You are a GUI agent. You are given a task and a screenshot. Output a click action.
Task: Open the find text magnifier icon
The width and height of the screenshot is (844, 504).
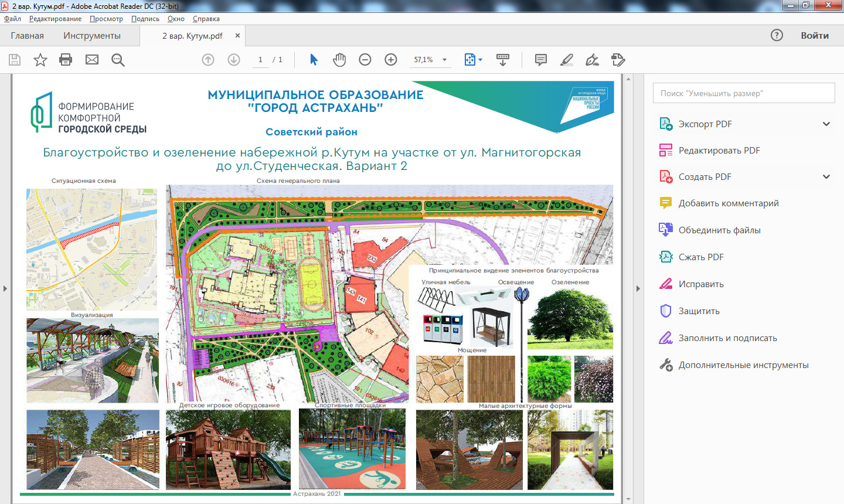[x=118, y=60]
